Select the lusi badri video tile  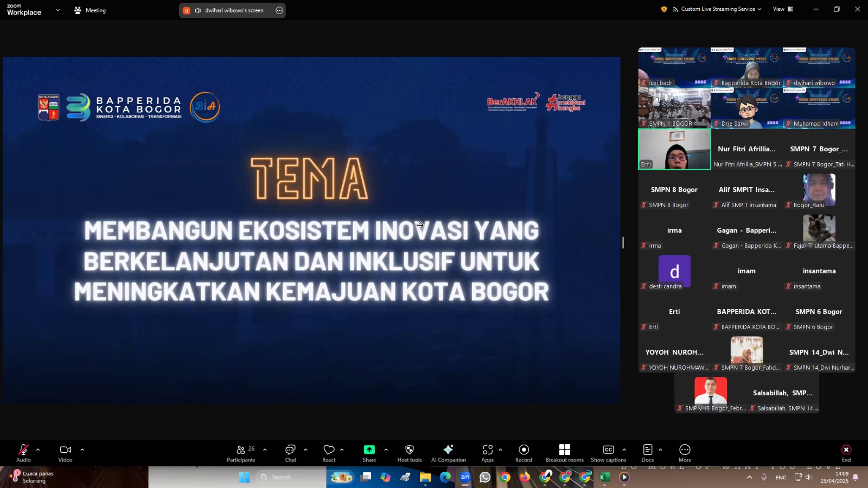pos(674,68)
